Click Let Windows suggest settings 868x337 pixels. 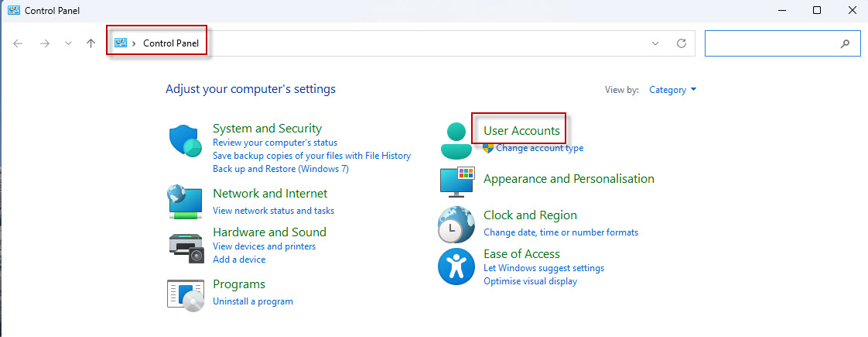[544, 268]
